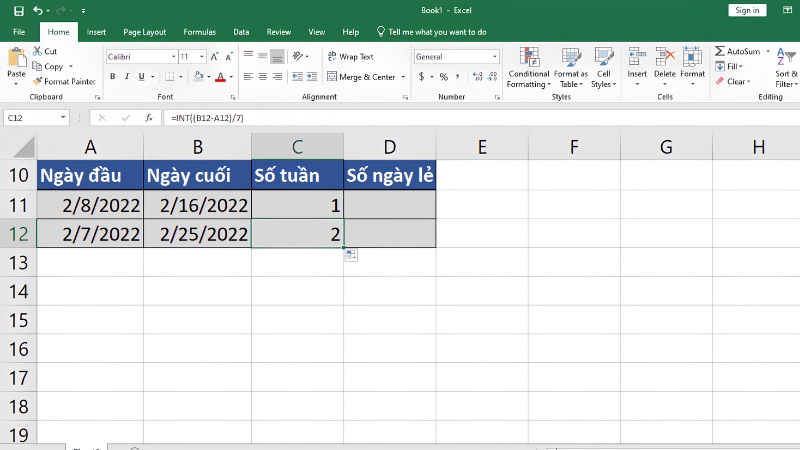Open the General number format dropdown

pos(494,57)
